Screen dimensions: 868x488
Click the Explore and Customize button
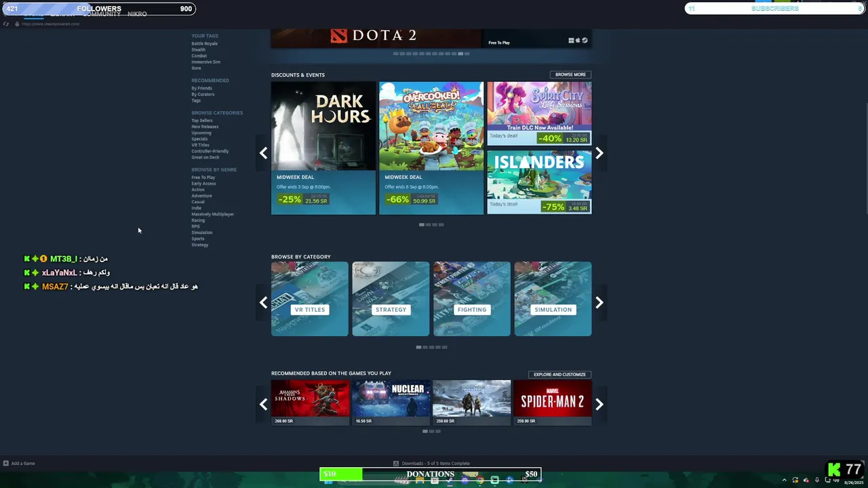(x=559, y=374)
